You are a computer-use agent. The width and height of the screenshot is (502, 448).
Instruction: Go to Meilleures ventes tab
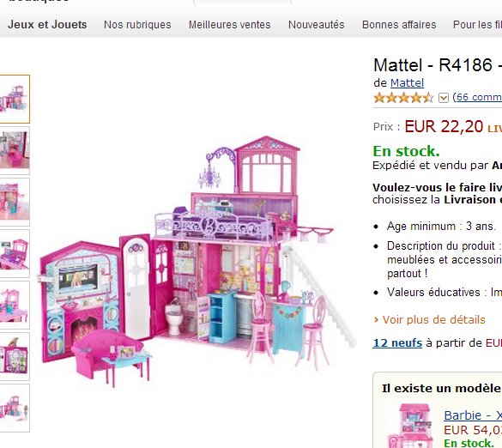230,25
